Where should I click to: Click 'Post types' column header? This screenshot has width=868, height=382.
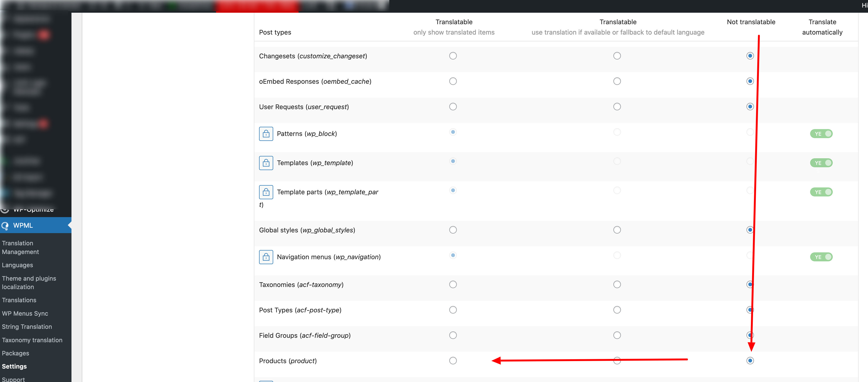[x=275, y=32]
